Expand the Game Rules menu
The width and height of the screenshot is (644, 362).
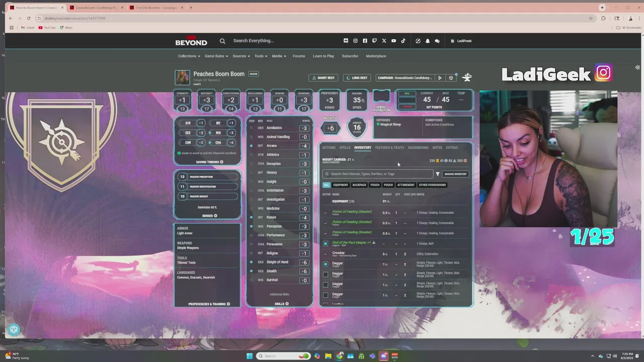click(216, 56)
